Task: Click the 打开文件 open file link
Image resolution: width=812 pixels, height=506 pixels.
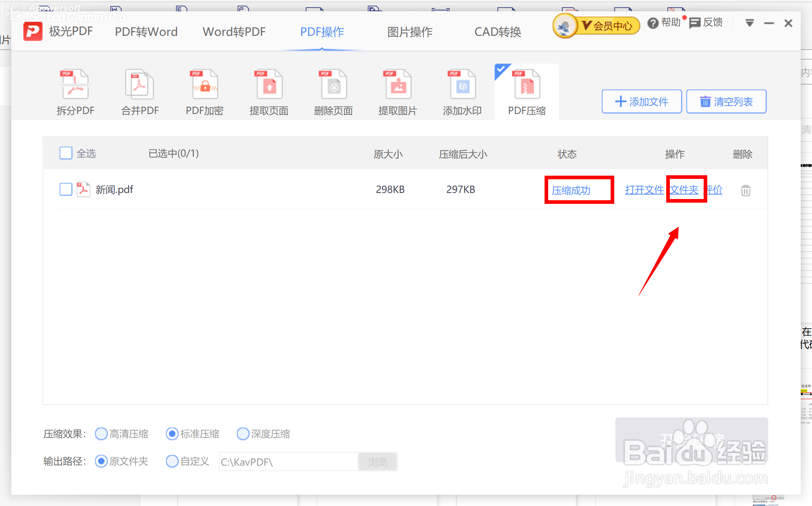Action: click(644, 190)
